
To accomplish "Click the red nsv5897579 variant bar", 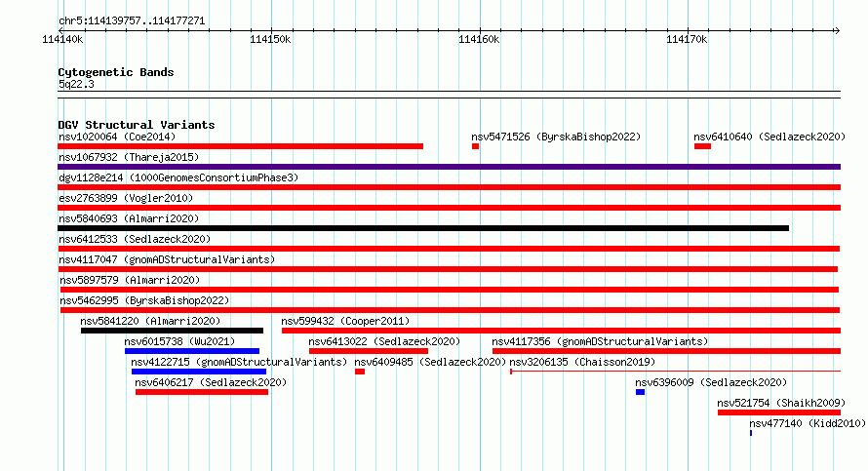I will coord(450,290).
